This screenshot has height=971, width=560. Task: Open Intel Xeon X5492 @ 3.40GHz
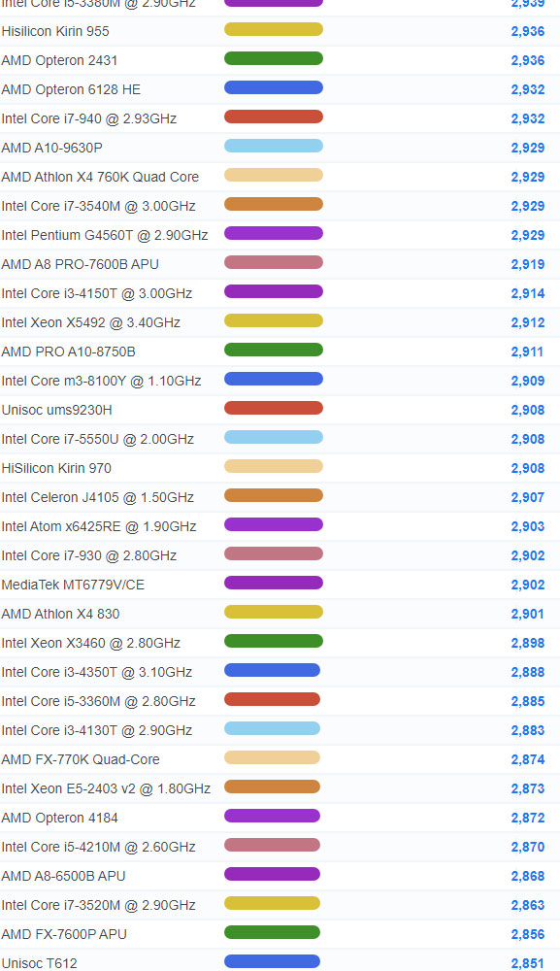pyautogui.click(x=91, y=322)
